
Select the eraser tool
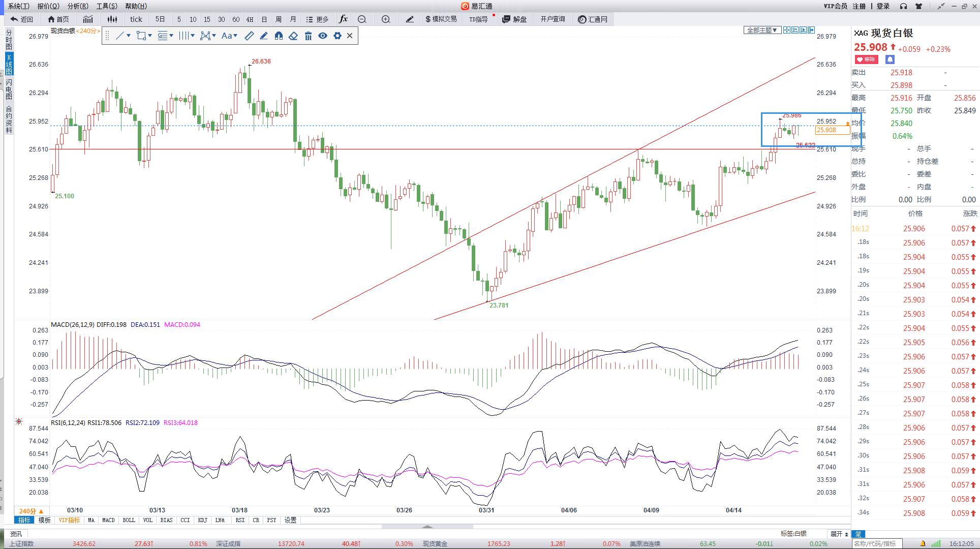[x=293, y=36]
